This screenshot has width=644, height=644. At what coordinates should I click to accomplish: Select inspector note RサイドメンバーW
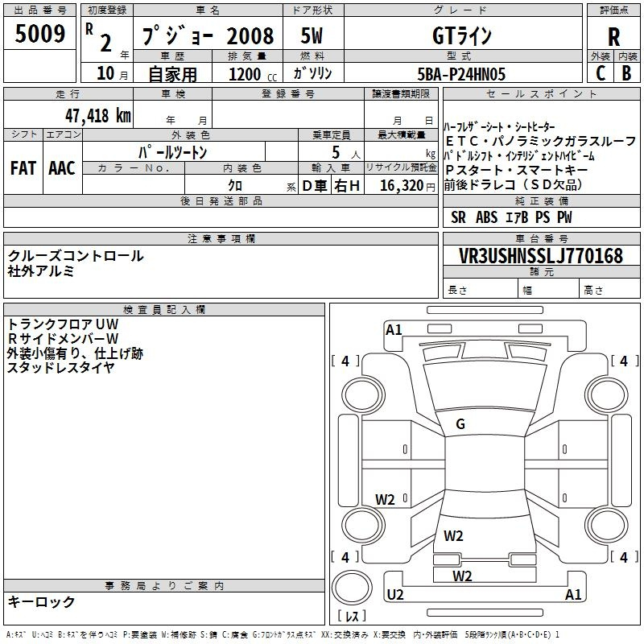coord(63,338)
